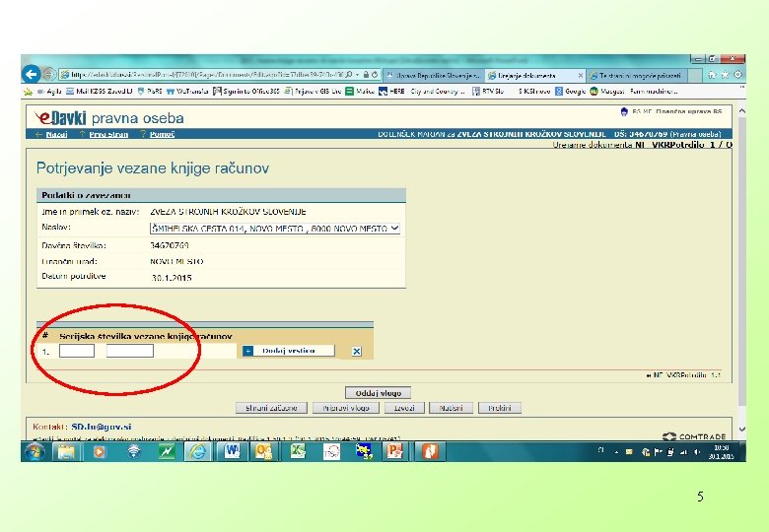Click the plus icon on Dodaj vrstico
Image resolution: width=769 pixels, height=532 pixels.
[247, 351]
